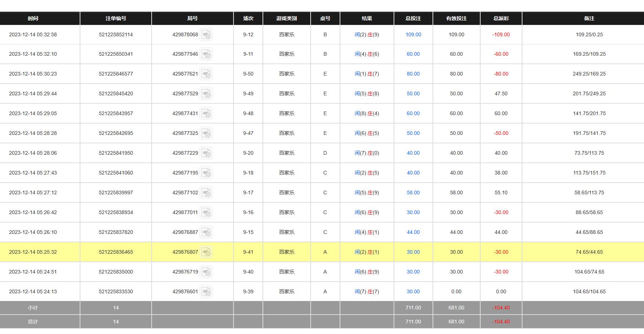The height and width of the screenshot is (334, 644).
Task: Open total bet link 58.00
Action: coord(413,192)
